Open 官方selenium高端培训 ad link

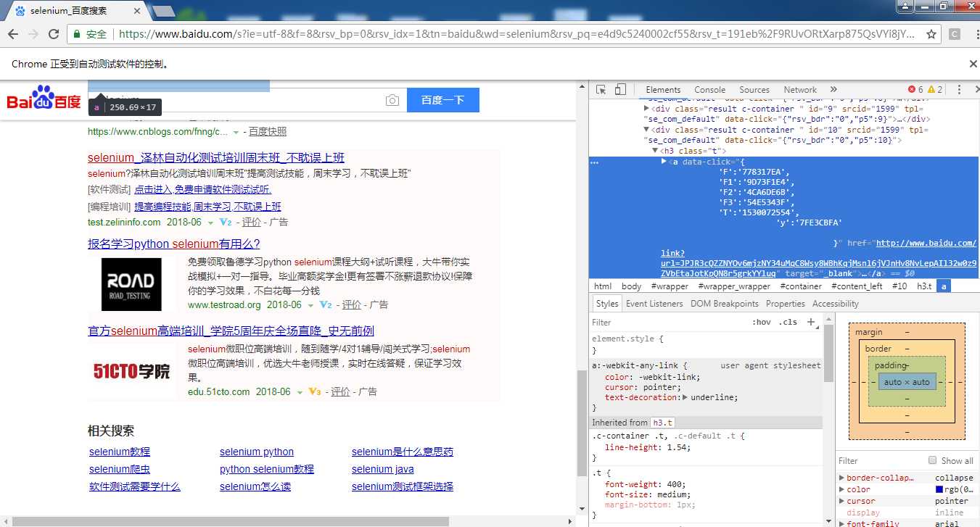tap(231, 331)
